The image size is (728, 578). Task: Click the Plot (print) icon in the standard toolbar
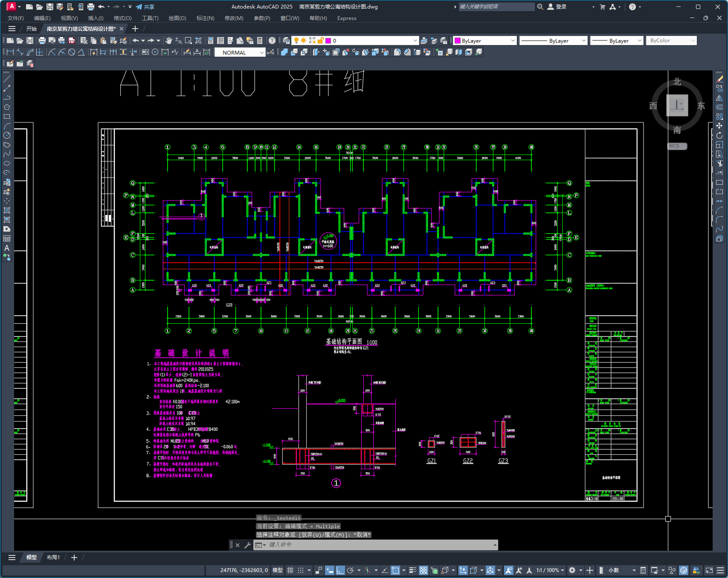pyautogui.click(x=42, y=41)
